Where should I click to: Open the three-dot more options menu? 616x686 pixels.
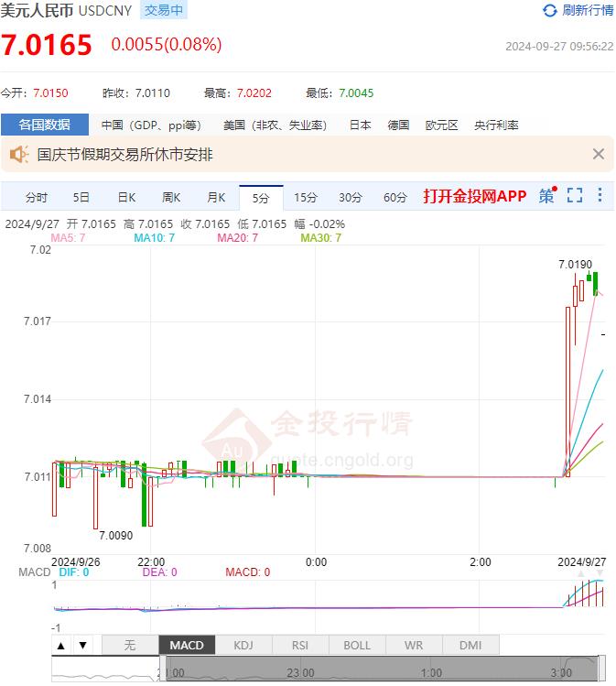[600, 195]
